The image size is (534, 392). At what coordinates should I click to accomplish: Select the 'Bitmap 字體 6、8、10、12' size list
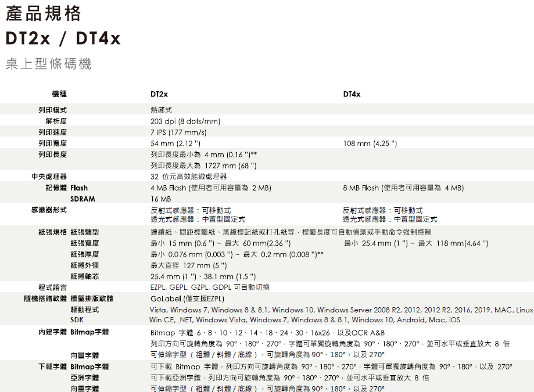(268, 333)
